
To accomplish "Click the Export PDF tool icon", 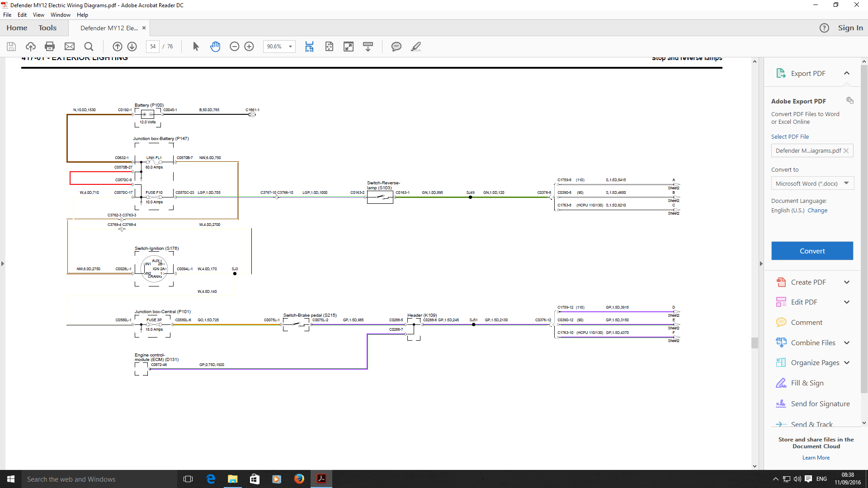I will (781, 73).
